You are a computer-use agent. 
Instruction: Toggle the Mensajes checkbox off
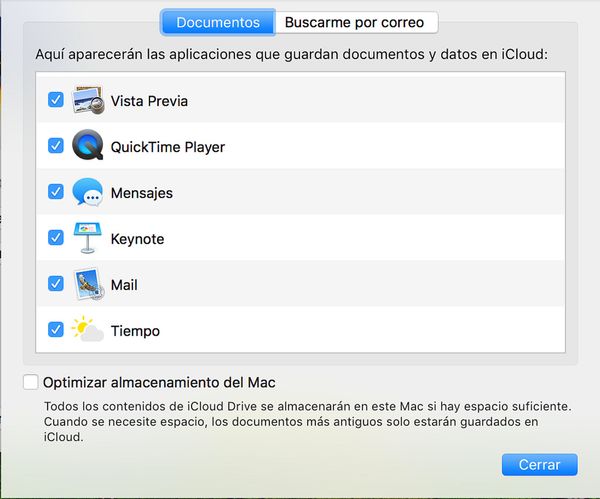pyautogui.click(x=56, y=192)
